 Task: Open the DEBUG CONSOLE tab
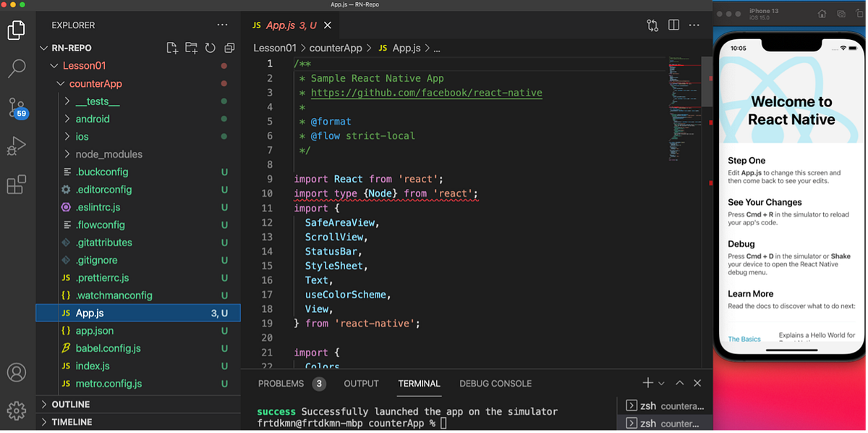495,383
